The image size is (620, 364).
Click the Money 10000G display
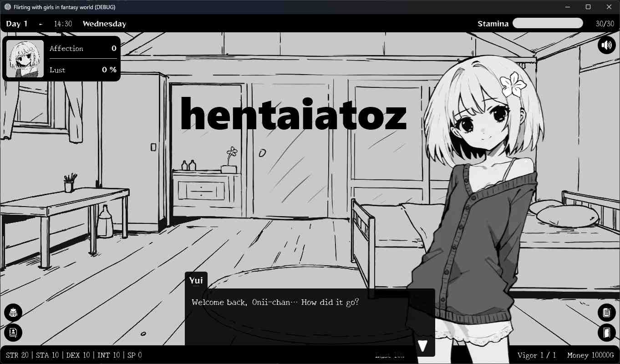point(590,355)
